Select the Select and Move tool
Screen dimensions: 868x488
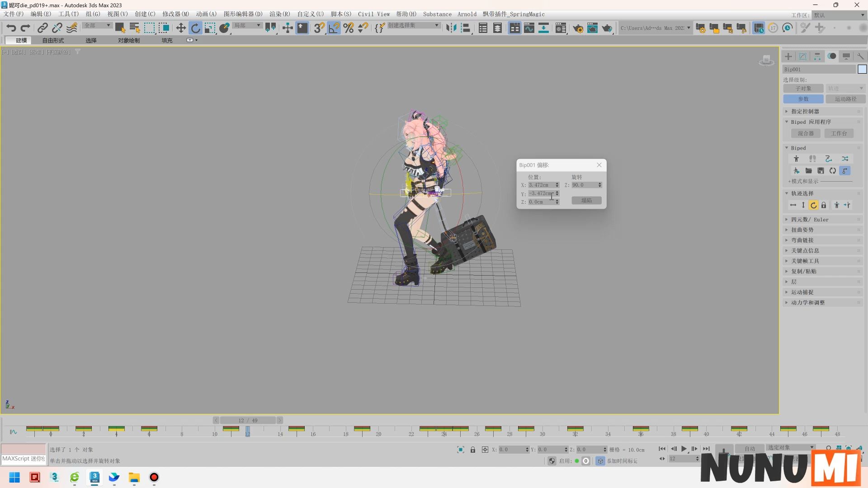click(x=181, y=28)
